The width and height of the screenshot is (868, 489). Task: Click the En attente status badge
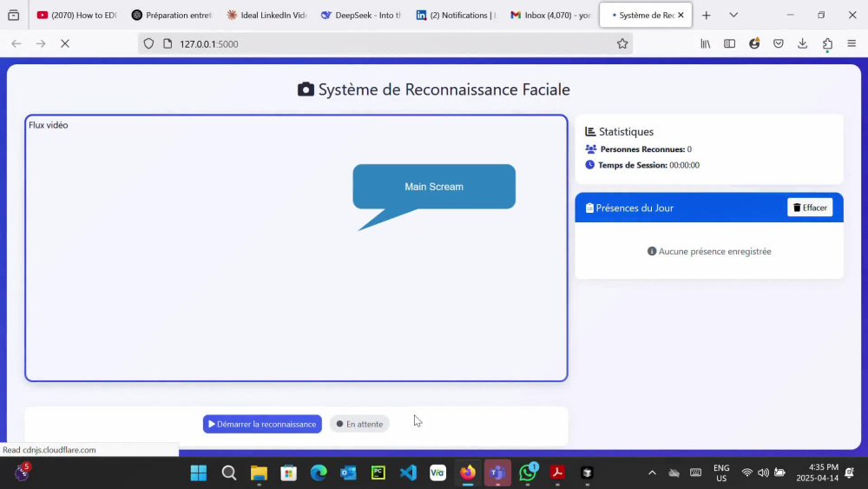click(360, 424)
